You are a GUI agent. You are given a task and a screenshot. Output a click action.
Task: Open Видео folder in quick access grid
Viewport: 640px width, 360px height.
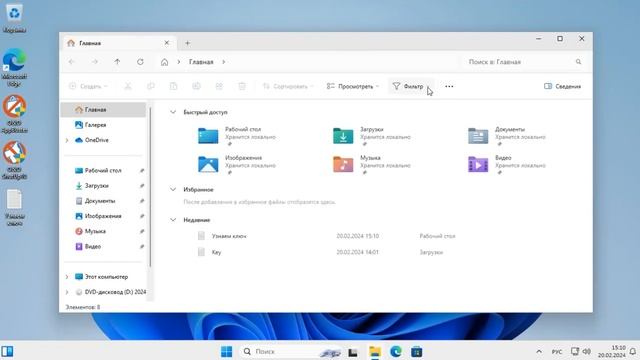coord(507,164)
